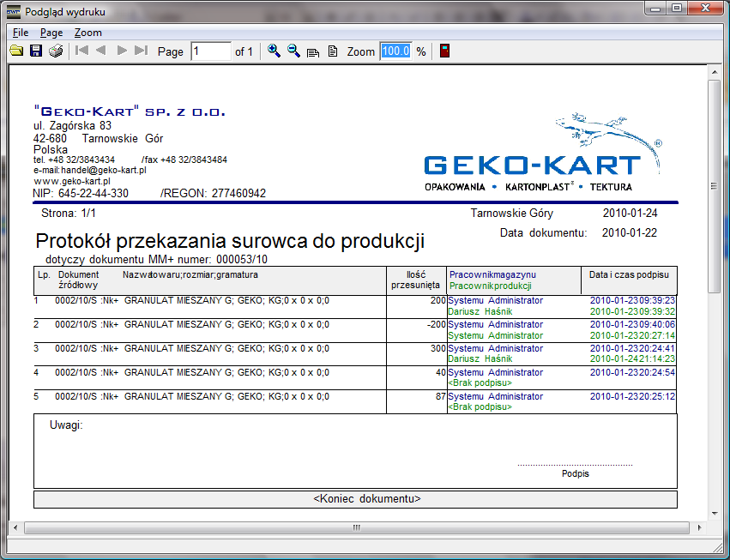Open the Page menu
Viewport: 730px width, 560px height.
(x=51, y=33)
